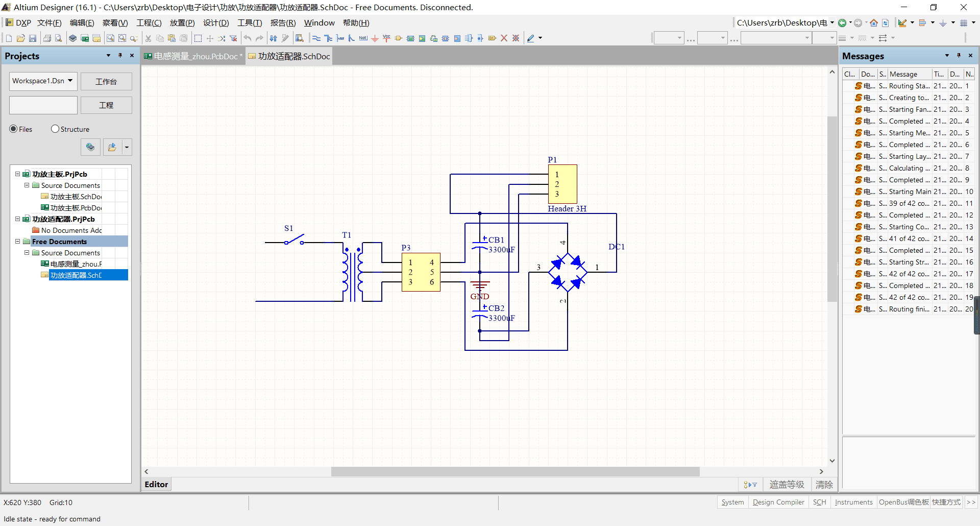This screenshot has width=980, height=526.
Task: Open the file path address dropdown
Action: click(x=832, y=23)
